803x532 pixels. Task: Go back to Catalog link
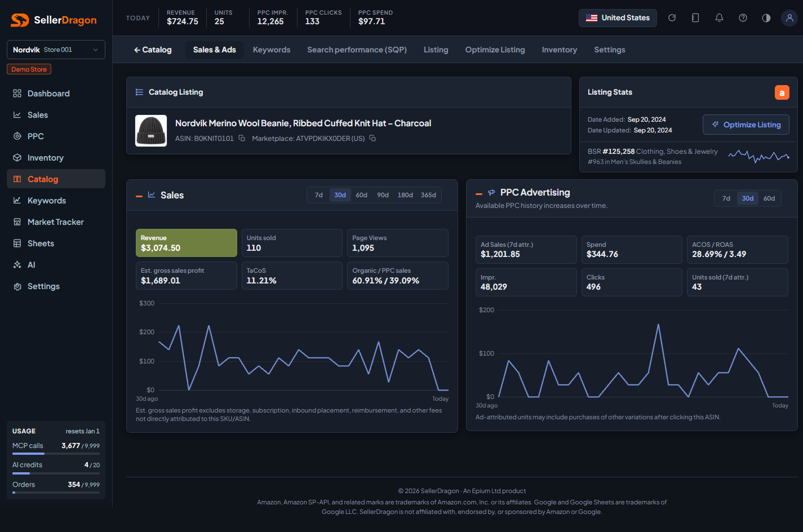pyautogui.click(x=153, y=50)
